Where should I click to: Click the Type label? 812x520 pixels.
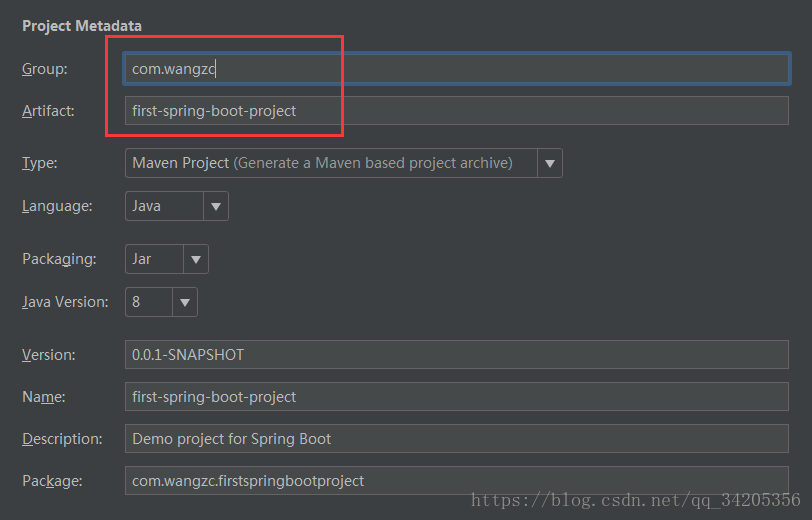[39, 163]
